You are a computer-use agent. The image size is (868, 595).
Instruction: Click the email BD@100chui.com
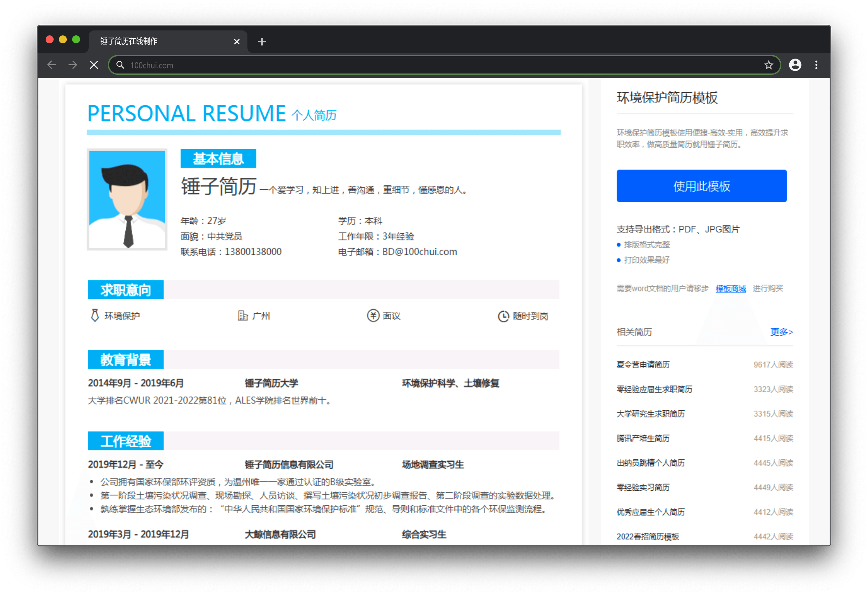pos(419,252)
